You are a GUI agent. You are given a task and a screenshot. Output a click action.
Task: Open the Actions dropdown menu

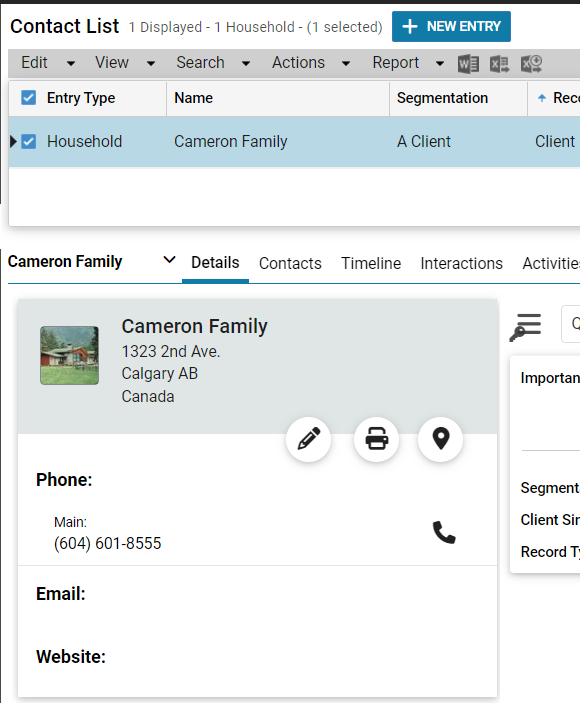coord(311,63)
